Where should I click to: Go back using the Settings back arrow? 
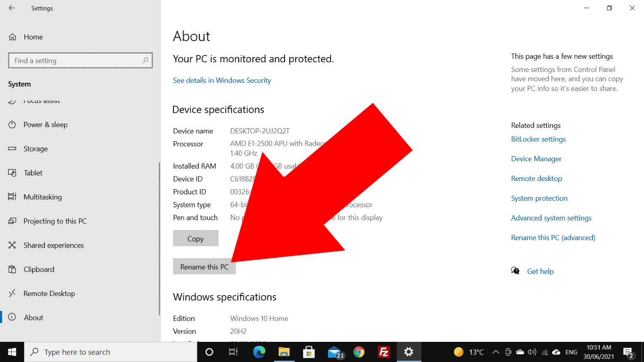click(x=12, y=8)
